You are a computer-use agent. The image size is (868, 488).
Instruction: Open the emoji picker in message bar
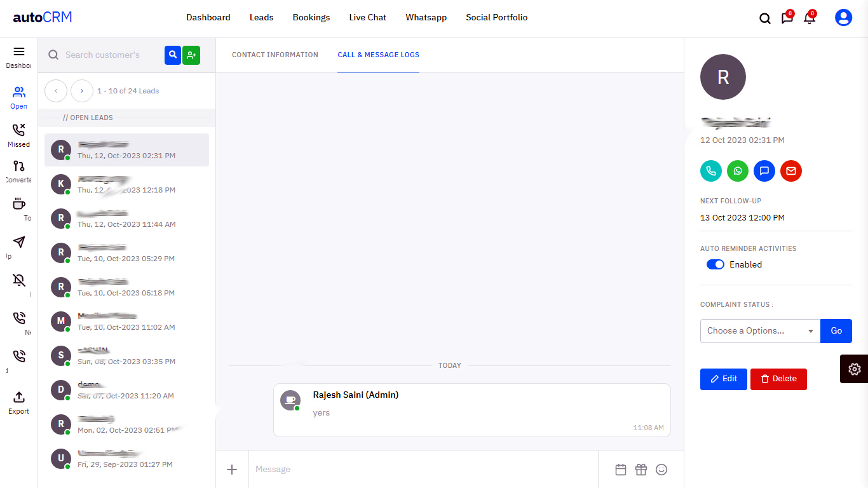(x=661, y=470)
